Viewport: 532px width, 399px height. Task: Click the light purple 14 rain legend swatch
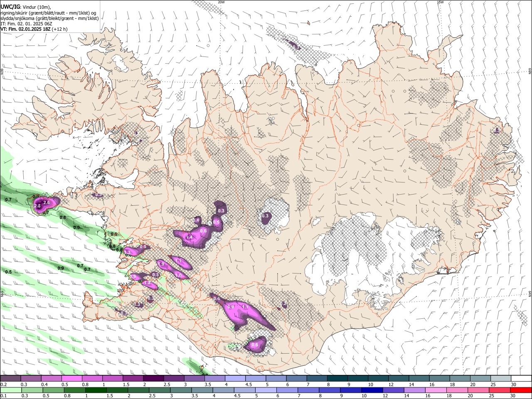(415, 390)
